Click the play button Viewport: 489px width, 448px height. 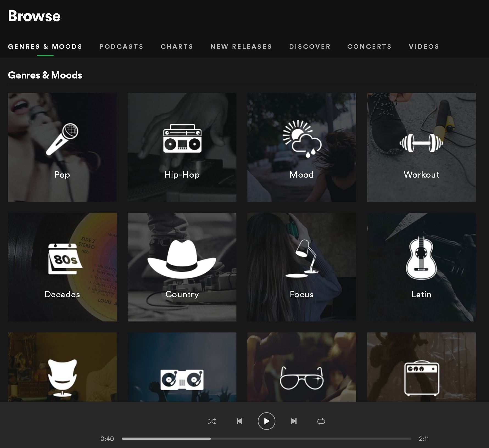pos(267,421)
